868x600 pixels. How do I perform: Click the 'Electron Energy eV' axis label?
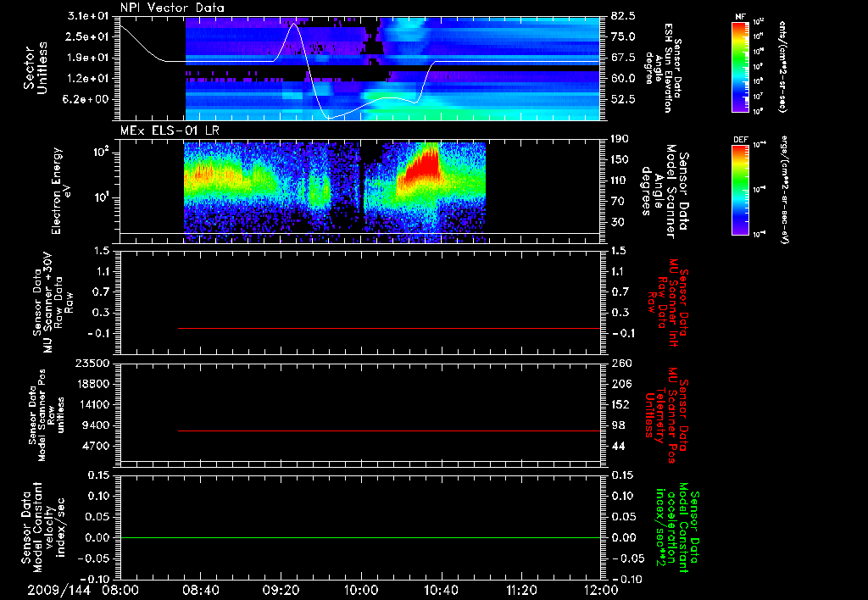[60, 191]
